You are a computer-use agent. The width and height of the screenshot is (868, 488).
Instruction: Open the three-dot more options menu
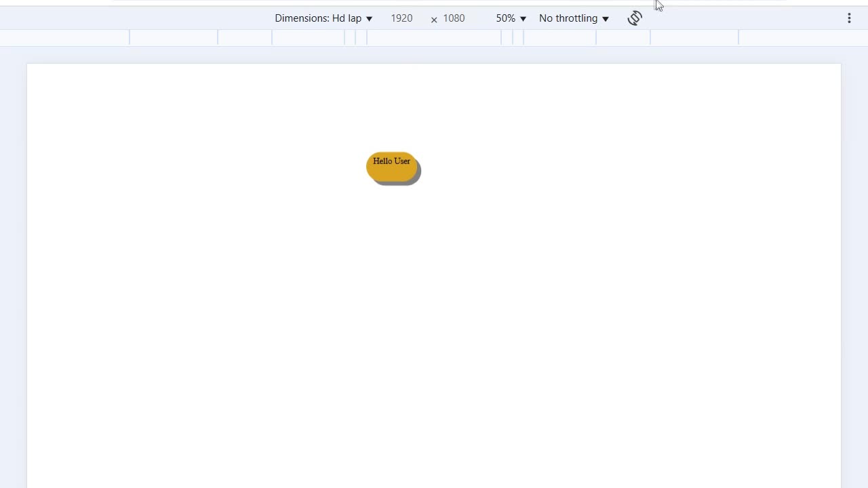pos(849,18)
